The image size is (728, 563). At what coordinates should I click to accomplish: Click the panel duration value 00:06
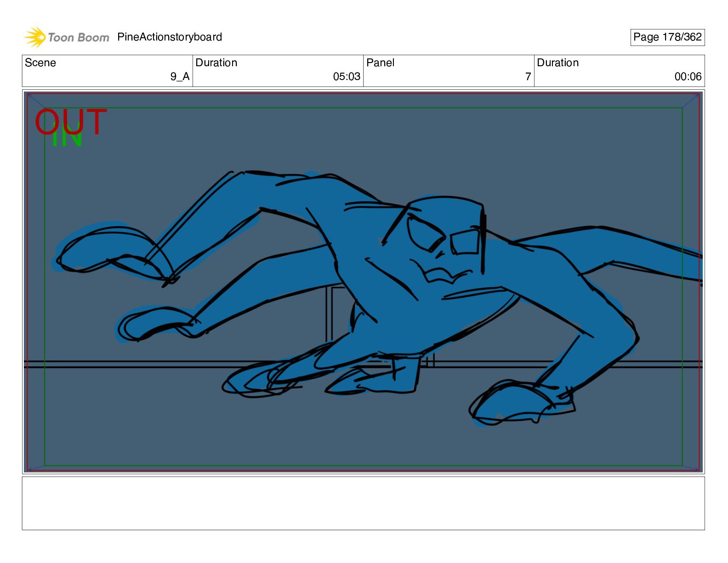click(x=688, y=77)
